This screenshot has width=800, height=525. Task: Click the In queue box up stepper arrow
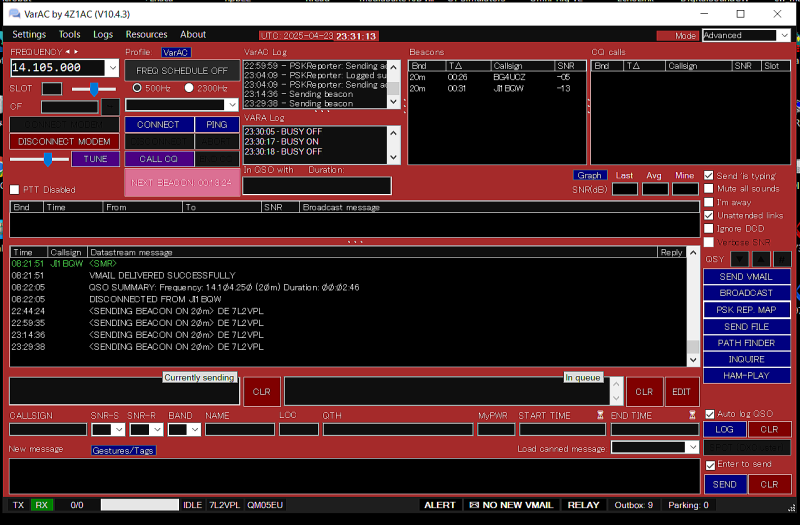[x=616, y=384]
